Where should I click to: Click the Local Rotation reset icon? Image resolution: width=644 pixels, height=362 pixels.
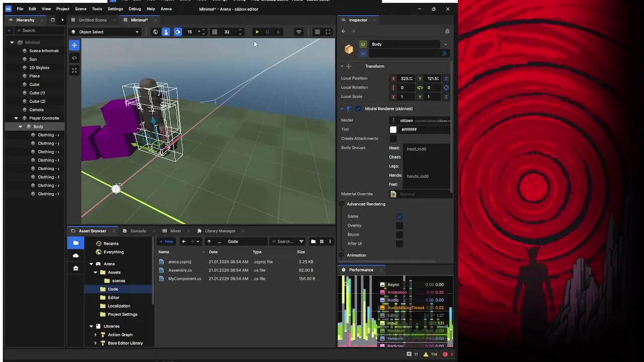446,87
